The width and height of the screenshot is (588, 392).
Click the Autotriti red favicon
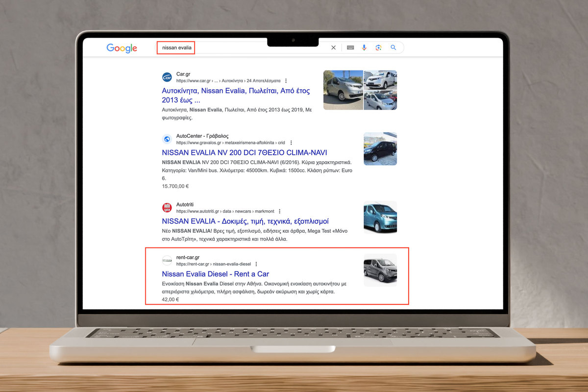167,207
